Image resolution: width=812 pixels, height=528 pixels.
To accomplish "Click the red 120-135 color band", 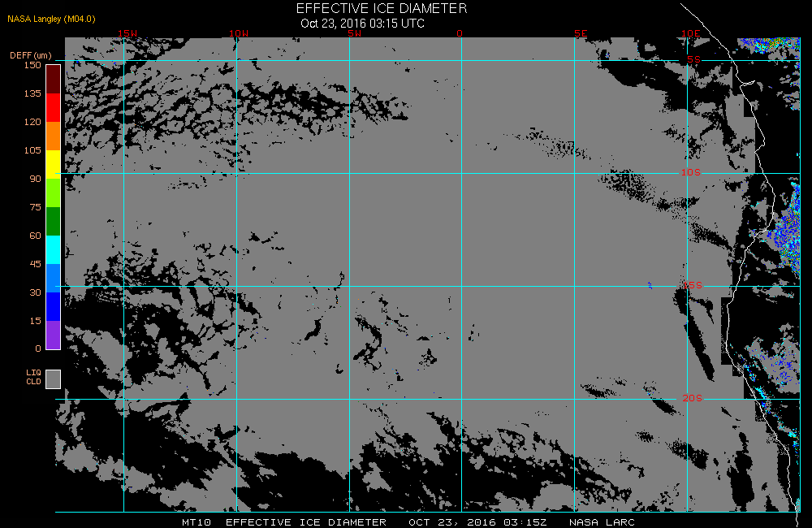I will (54, 108).
